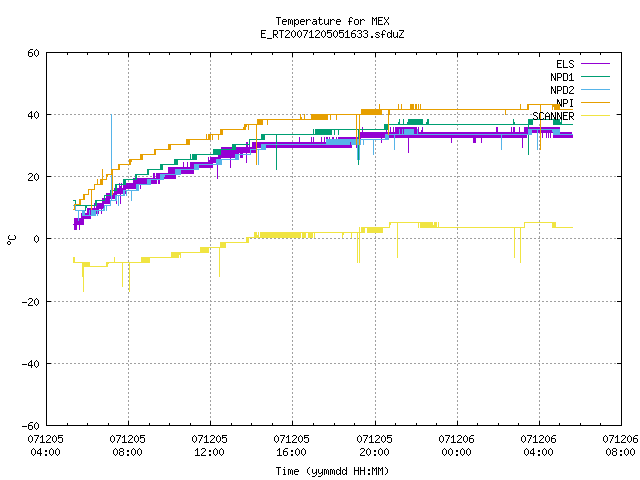Click the NPD2 legend label
The width and height of the screenshot is (640, 480).
[562, 90]
